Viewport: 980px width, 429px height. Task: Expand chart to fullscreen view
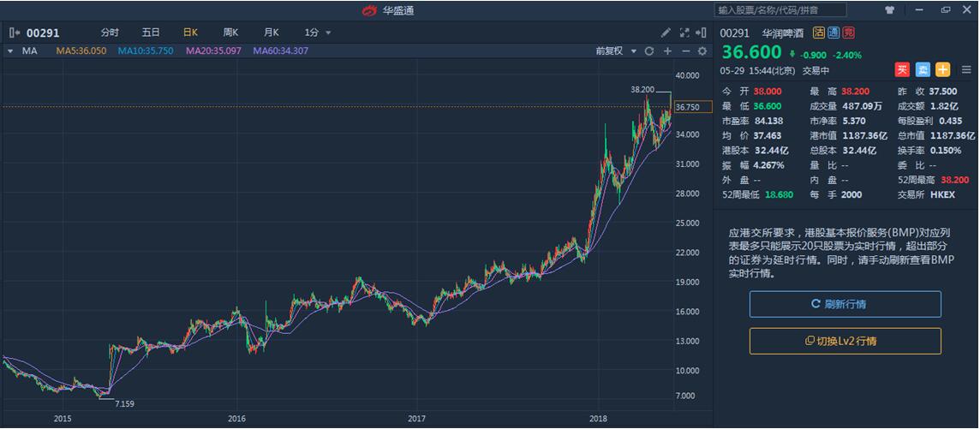684,33
